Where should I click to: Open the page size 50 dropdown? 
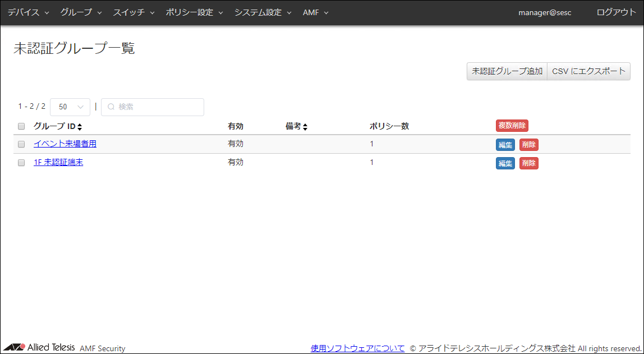(x=70, y=107)
